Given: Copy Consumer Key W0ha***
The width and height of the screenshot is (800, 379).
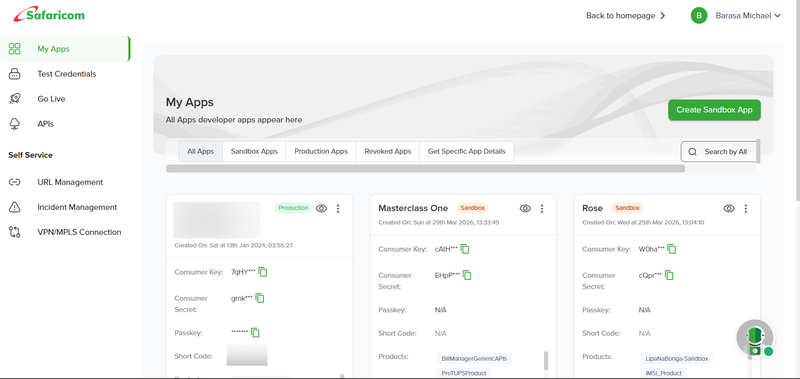Looking at the screenshot, I should tap(672, 249).
